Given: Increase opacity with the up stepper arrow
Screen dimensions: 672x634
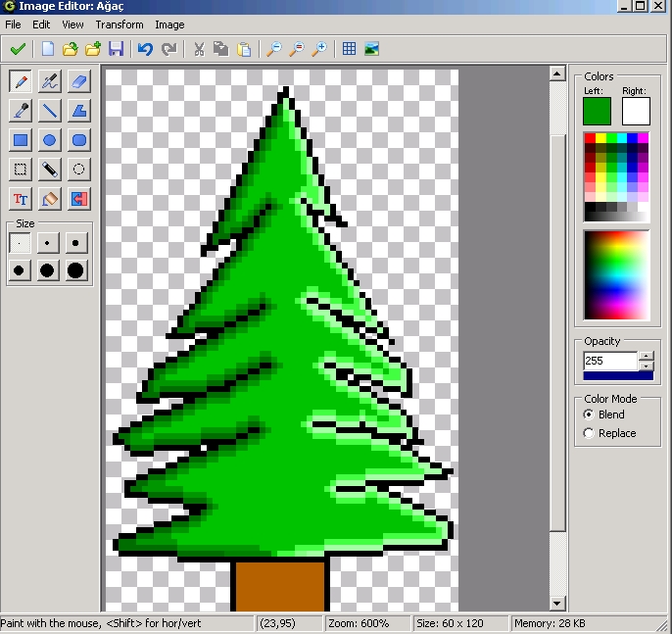Looking at the screenshot, I should click(x=647, y=356).
